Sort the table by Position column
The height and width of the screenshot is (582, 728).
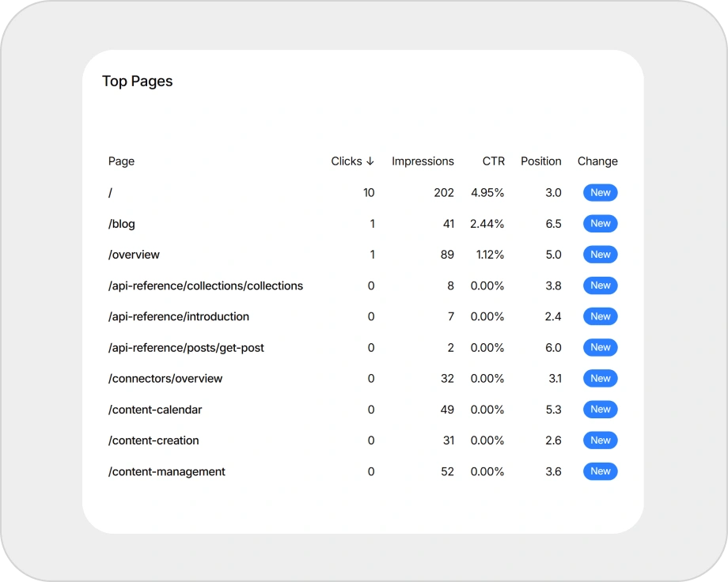540,161
